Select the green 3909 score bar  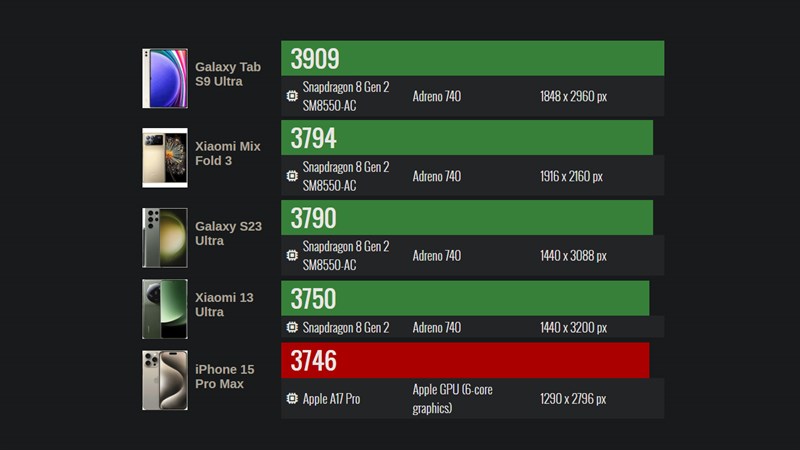[472, 58]
